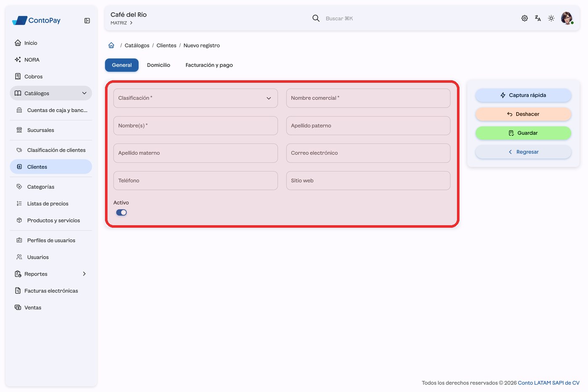Click the Regresar button
The width and height of the screenshot is (588, 392).
coord(523,152)
